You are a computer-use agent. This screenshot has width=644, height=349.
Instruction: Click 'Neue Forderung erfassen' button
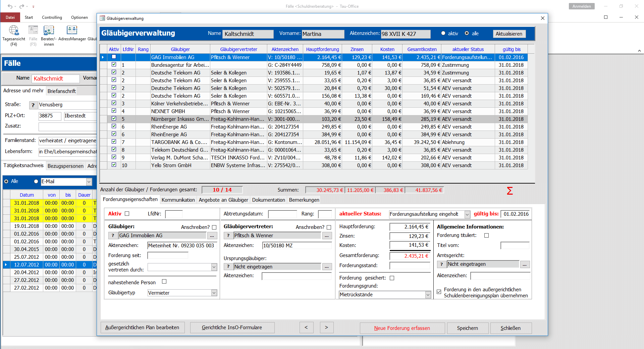click(x=402, y=328)
